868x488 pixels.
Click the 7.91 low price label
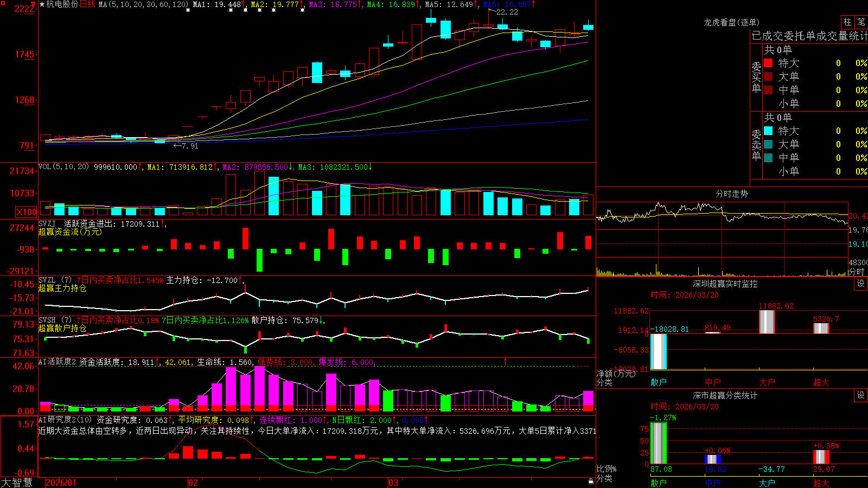pyautogui.click(x=190, y=146)
